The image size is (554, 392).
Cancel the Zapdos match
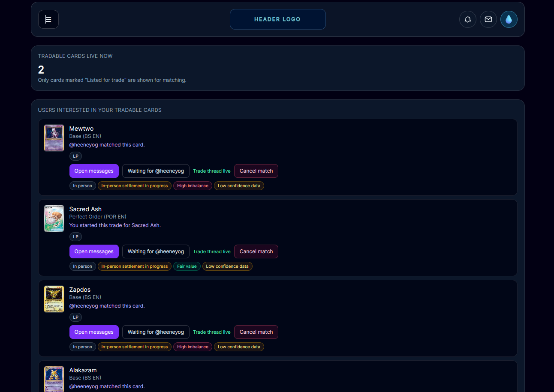[256, 332]
